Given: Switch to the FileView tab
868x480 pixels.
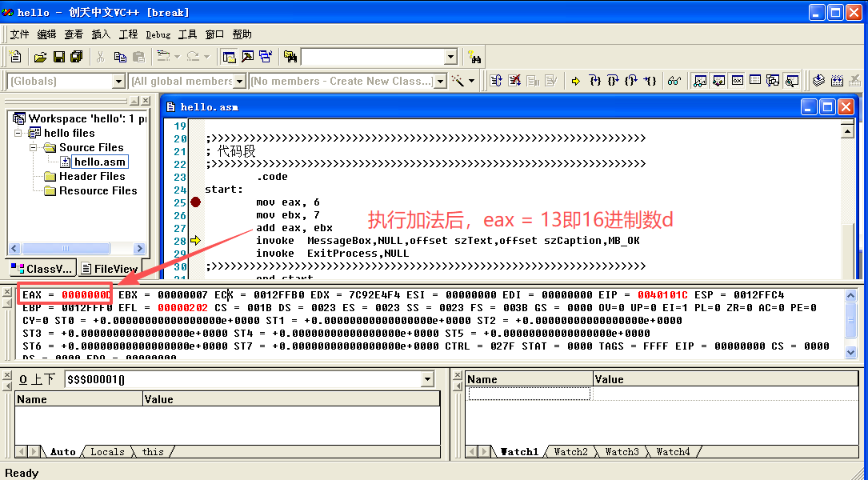Looking at the screenshot, I should 110,269.
